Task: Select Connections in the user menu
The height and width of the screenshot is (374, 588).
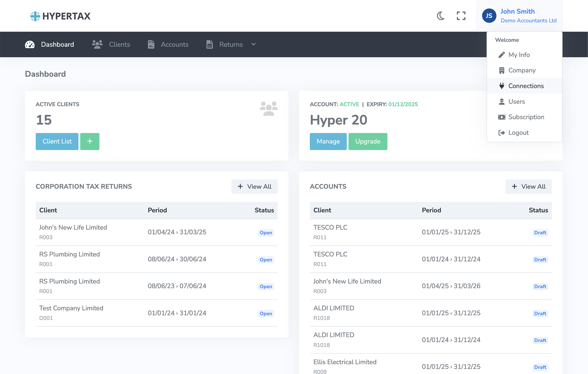Action: [524, 86]
